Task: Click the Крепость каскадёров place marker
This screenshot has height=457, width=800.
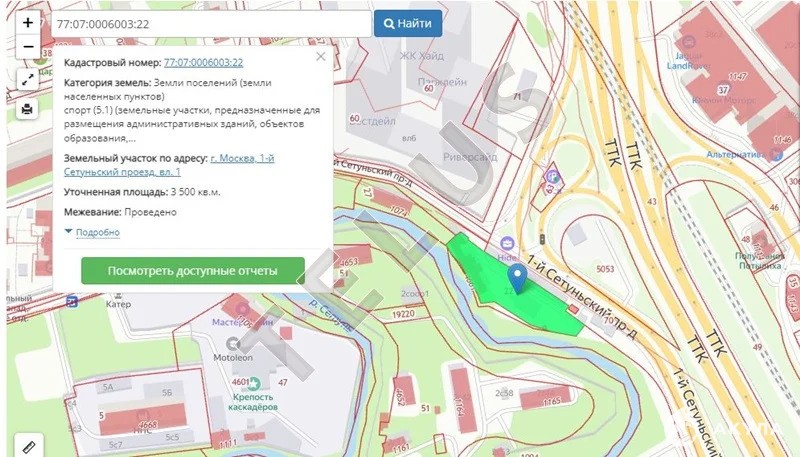Action: click(254, 383)
